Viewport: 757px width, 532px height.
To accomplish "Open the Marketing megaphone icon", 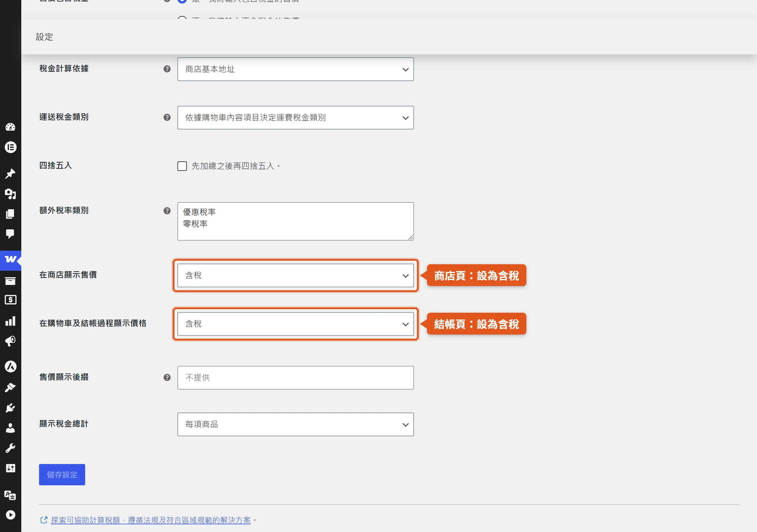I will (x=10, y=341).
